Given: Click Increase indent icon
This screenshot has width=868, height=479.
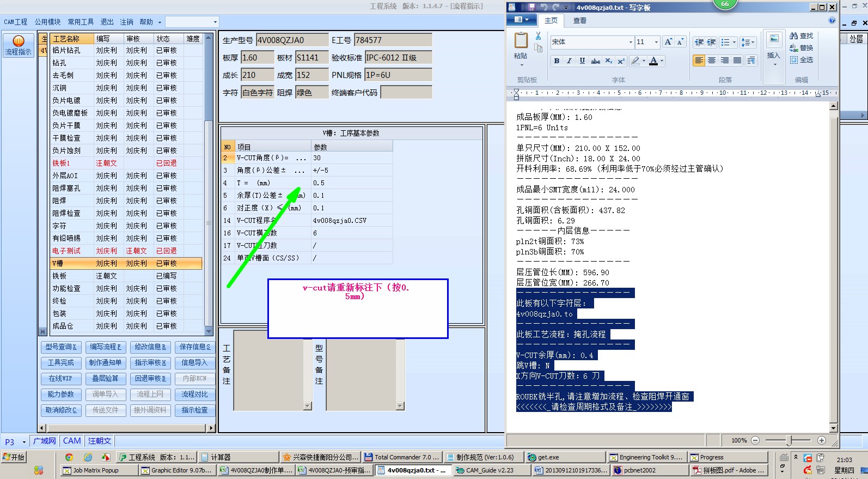Looking at the screenshot, I should (x=711, y=42).
